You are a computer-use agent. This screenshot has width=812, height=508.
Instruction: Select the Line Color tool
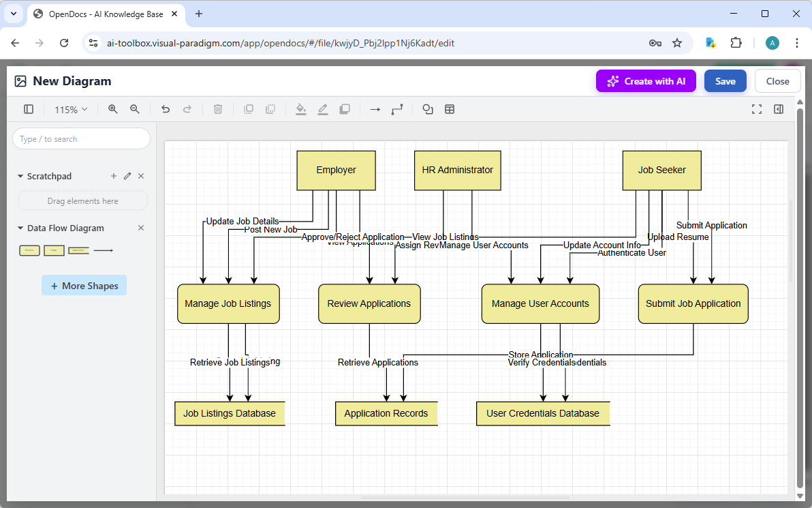(323, 109)
